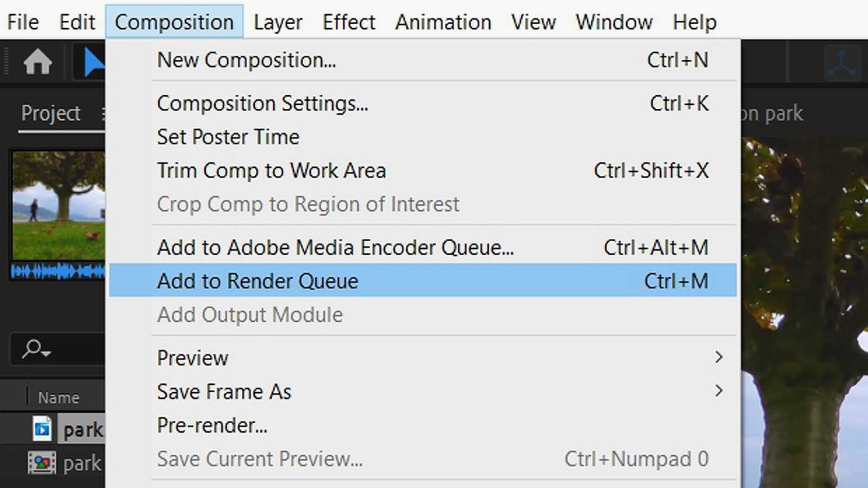
Task: Select New Composition from the menu
Action: [246, 60]
